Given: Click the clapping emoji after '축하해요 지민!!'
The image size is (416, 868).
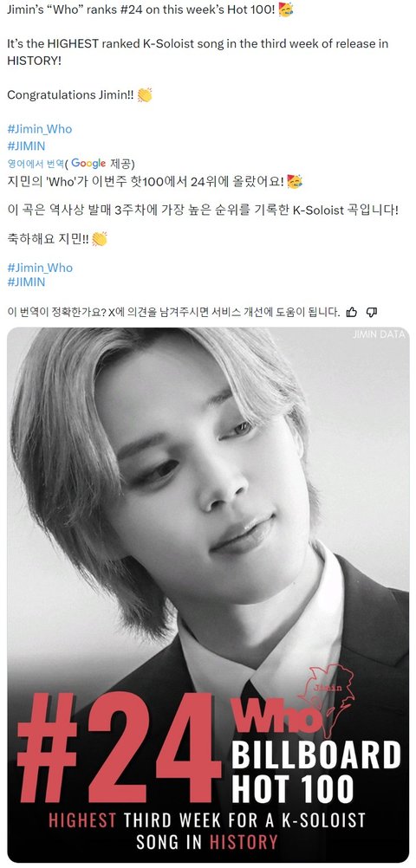Looking at the screenshot, I should click(99, 239).
